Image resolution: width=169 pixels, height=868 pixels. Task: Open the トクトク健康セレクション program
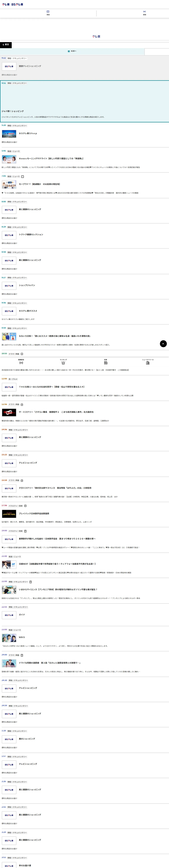31,235
